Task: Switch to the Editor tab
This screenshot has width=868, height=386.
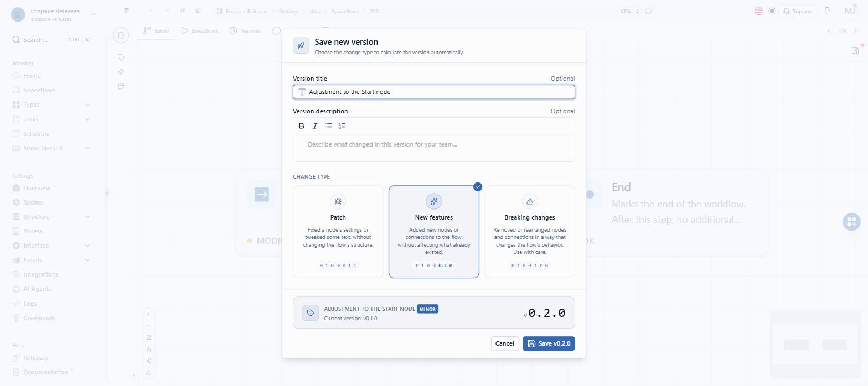Action: point(157,30)
